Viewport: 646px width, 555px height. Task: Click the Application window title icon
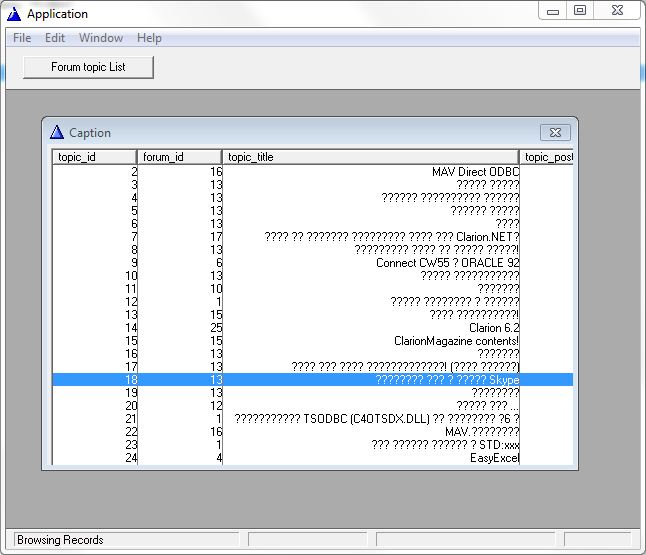(13, 14)
